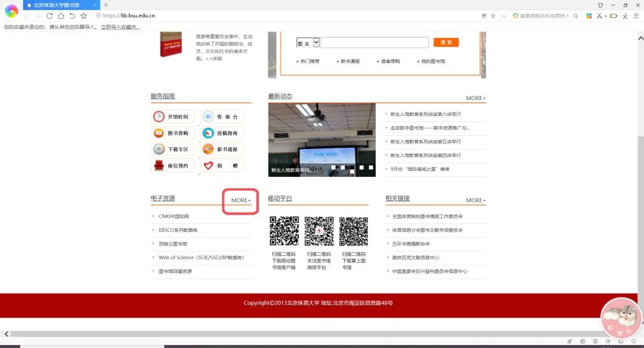This screenshot has height=348, width=644.
Task: Click the middle WeChat QR code image
Action: tap(319, 231)
